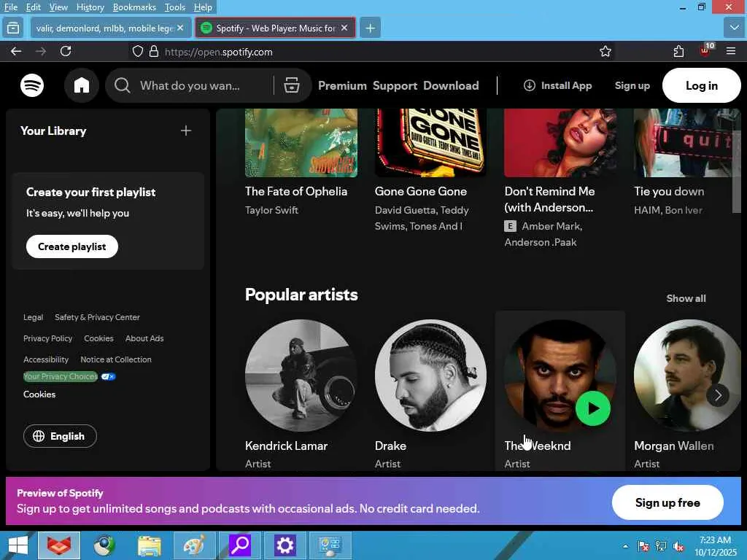
Task: Open the Gone Gone Gone cover art
Action: (x=430, y=143)
